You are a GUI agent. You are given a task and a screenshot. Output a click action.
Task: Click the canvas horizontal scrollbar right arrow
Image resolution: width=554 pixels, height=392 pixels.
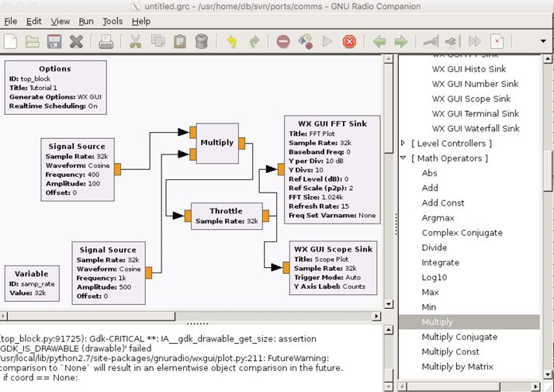(377, 316)
